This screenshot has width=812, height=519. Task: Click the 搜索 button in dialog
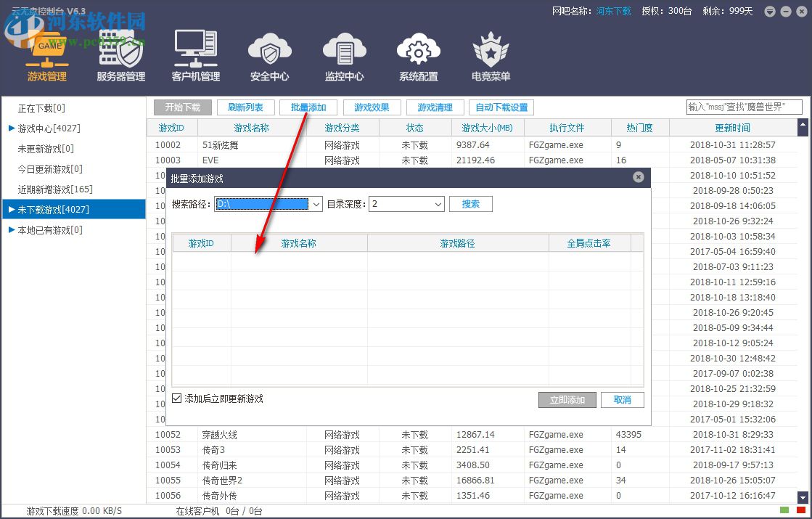470,204
